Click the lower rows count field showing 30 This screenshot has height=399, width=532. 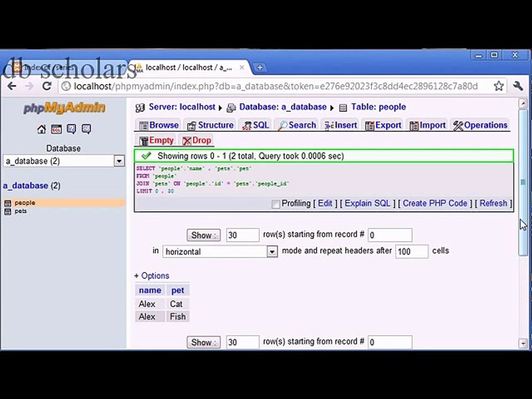243,342
